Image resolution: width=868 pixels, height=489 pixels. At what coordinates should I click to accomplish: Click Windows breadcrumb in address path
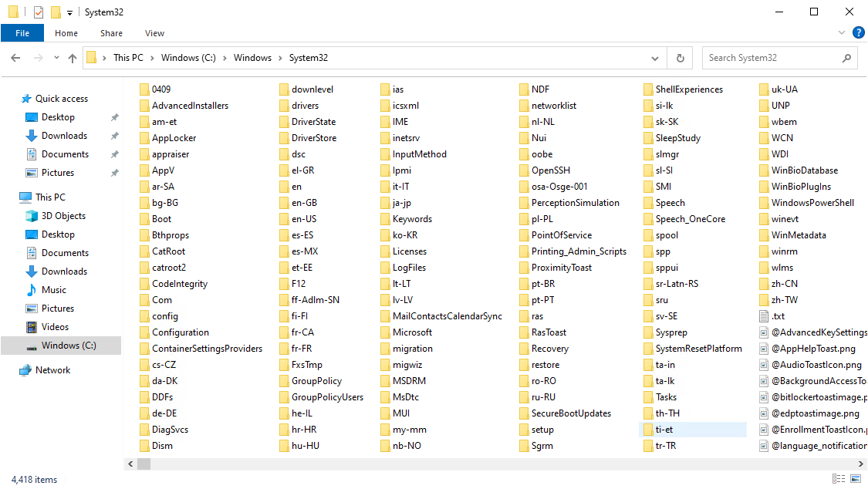(x=252, y=58)
